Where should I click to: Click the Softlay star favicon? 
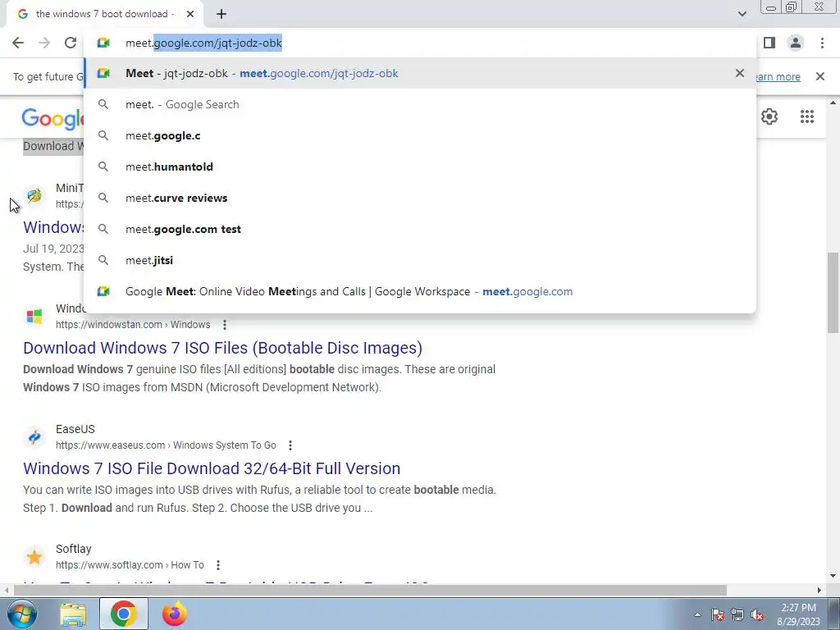pos(34,557)
